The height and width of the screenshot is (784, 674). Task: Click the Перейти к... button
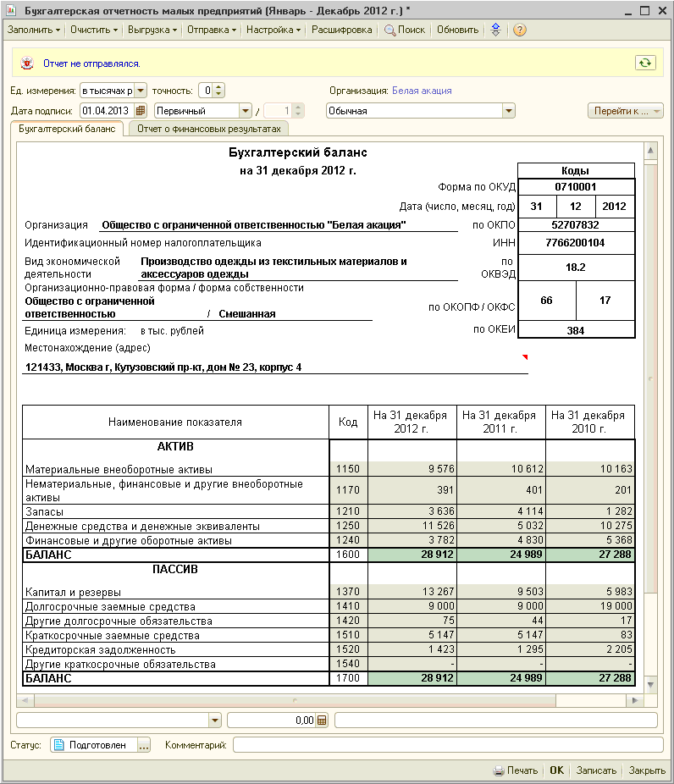coord(625,110)
